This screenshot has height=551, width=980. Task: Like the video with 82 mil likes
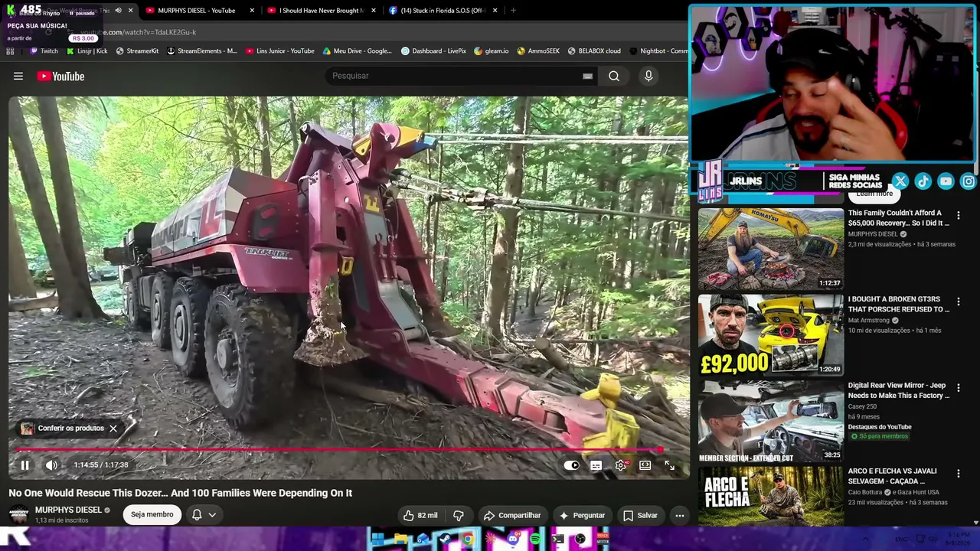(420, 515)
